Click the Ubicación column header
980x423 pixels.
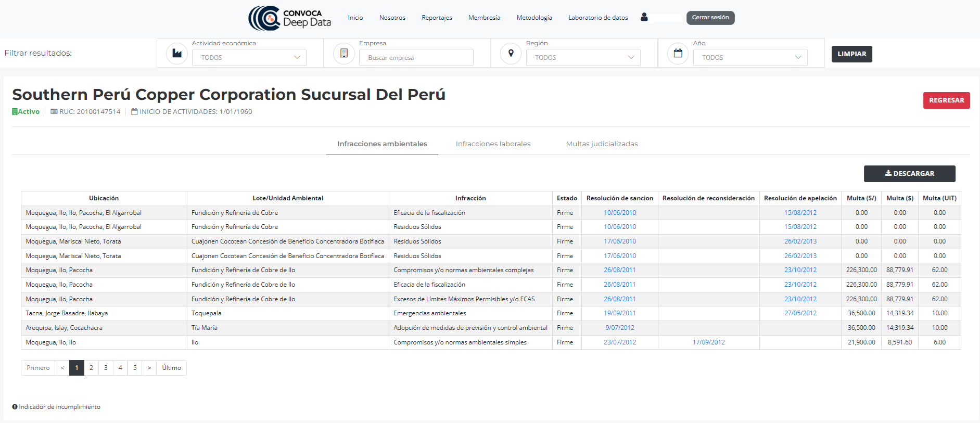point(104,198)
